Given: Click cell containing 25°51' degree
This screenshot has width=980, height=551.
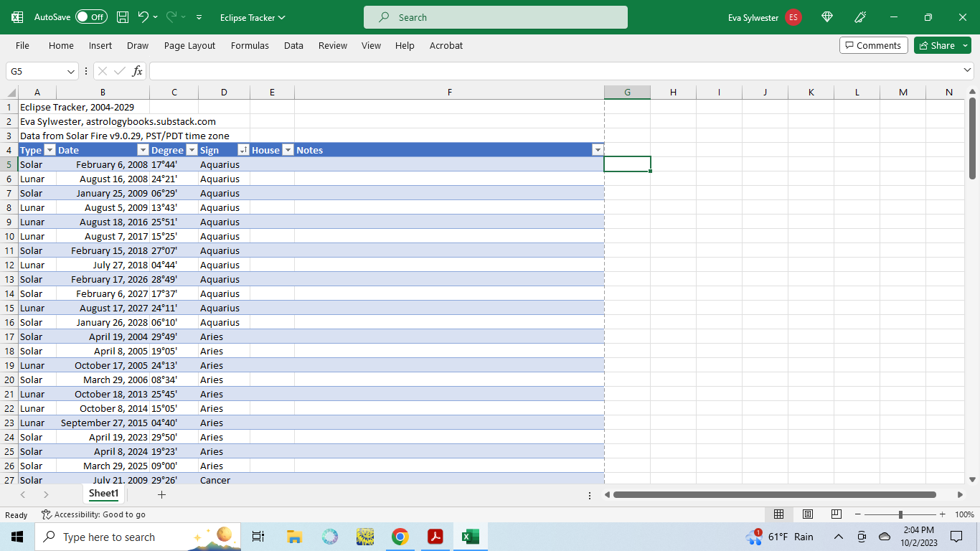Looking at the screenshot, I should [174, 222].
